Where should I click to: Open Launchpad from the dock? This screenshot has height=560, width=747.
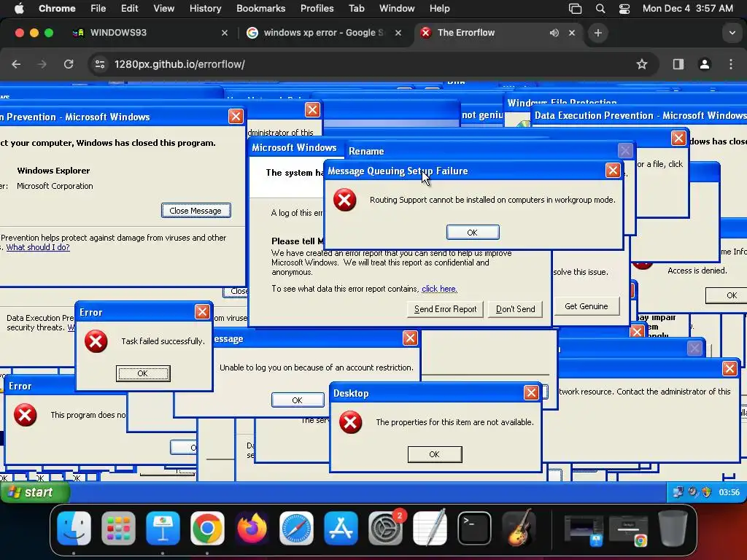118,528
